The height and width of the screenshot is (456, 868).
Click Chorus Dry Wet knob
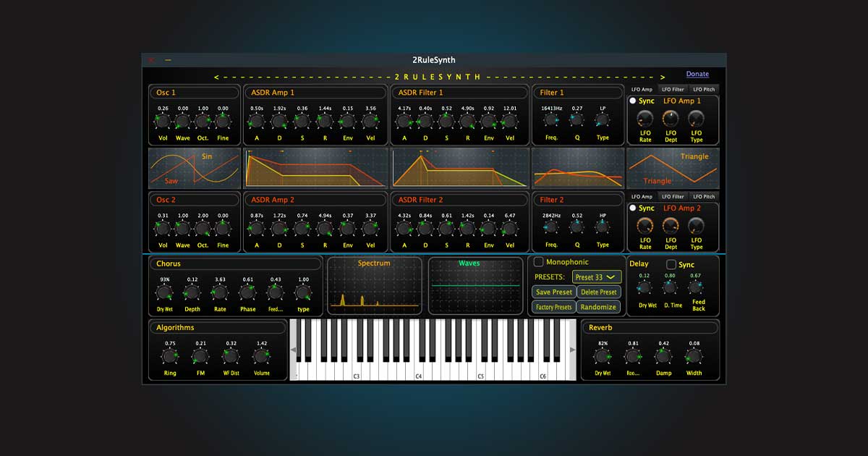pyautogui.click(x=164, y=292)
